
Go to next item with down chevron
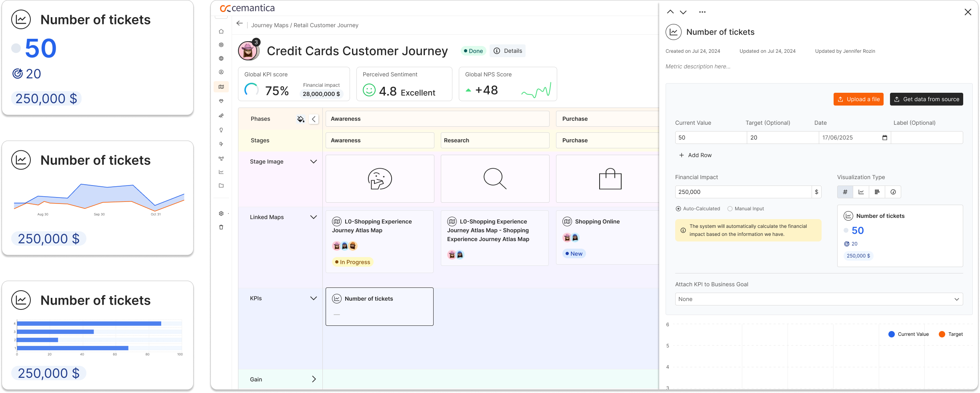click(683, 12)
